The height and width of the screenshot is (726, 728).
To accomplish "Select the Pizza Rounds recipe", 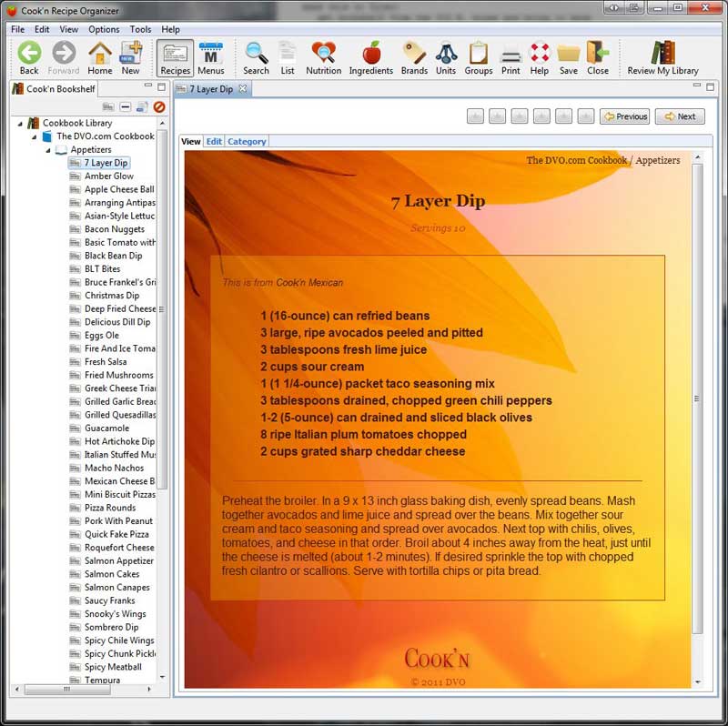I will (110, 508).
